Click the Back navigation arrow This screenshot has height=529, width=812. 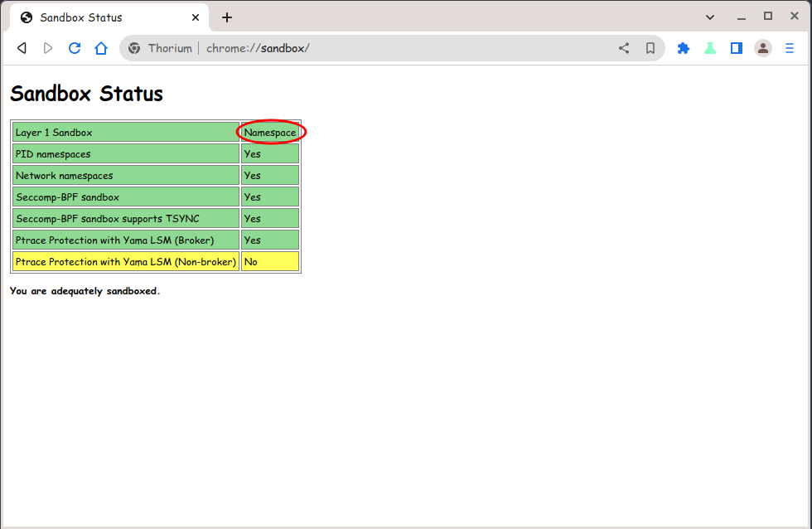click(22, 48)
